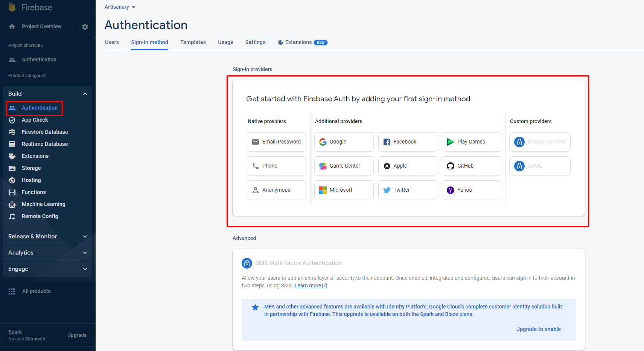This screenshot has height=351, width=644.
Task: Follow the Learn more link
Action: point(311,285)
